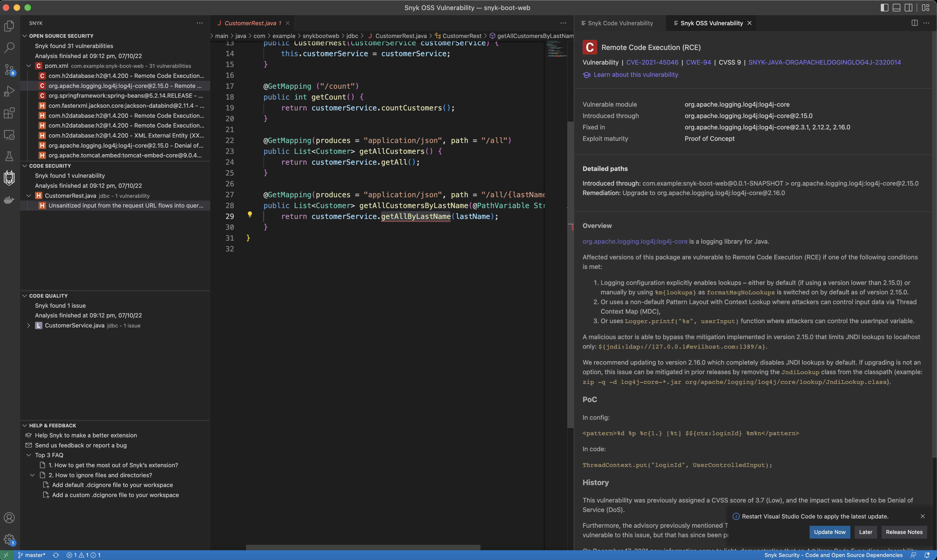Open the Run and Debug view
Viewport: 937px width, 560px height.
pyautogui.click(x=9, y=91)
